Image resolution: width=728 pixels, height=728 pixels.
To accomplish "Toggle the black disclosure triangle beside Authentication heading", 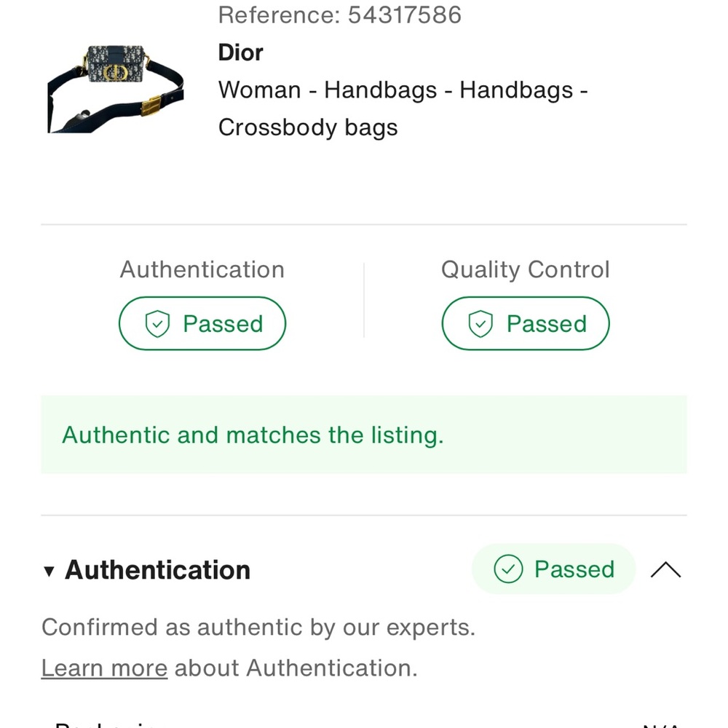I will click(49, 571).
